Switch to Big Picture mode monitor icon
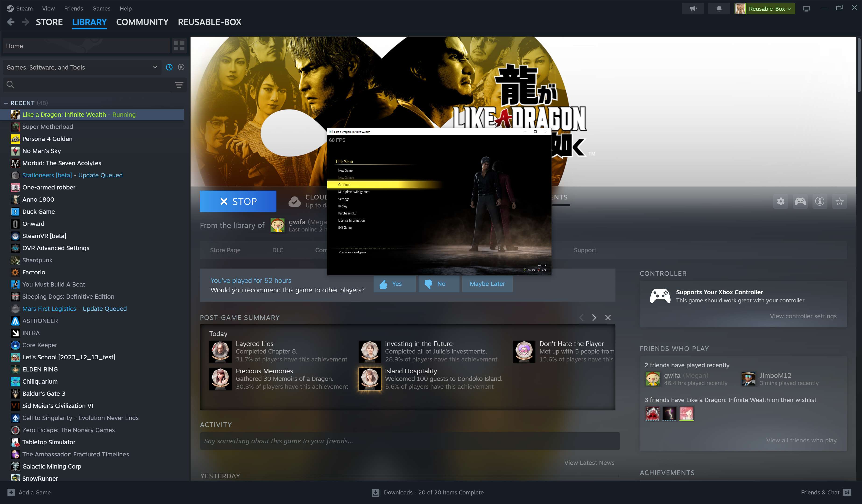The image size is (862, 504). pos(806,9)
